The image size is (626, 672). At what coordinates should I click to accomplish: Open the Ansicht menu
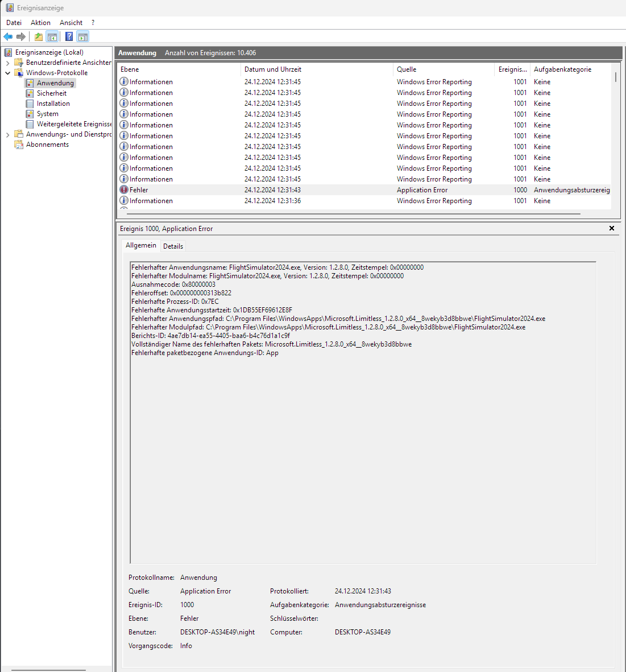coord(71,22)
